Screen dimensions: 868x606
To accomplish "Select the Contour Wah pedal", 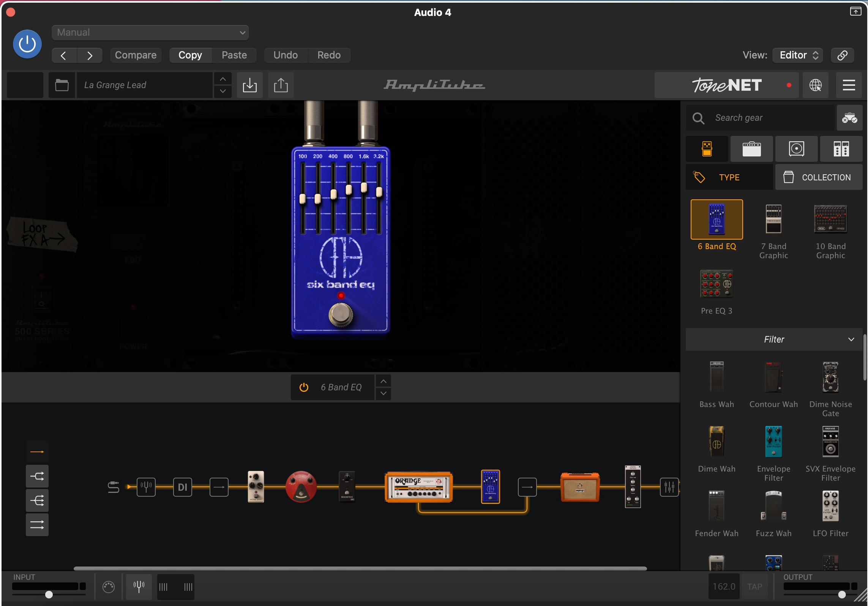I will [774, 377].
